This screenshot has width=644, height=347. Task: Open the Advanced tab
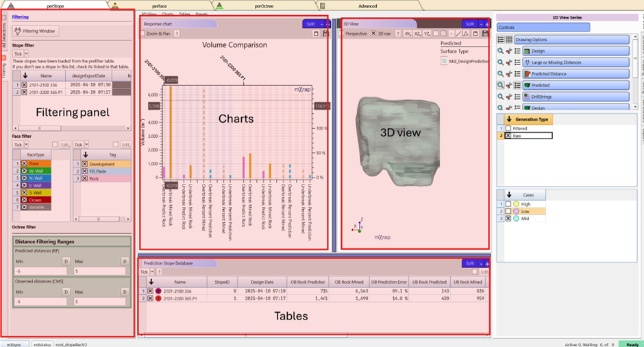[367, 6]
